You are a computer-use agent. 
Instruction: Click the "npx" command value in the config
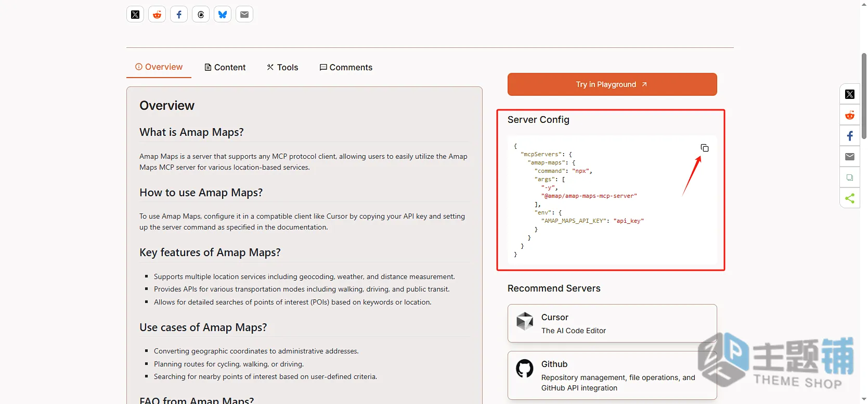tap(580, 171)
